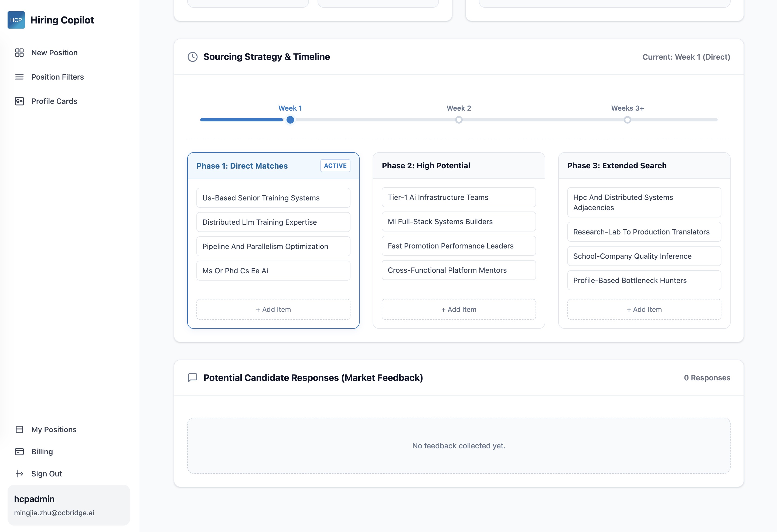Switch to the Phase 1: Direct Matches panel
Viewport: 777px width, 532px height.
tap(242, 166)
